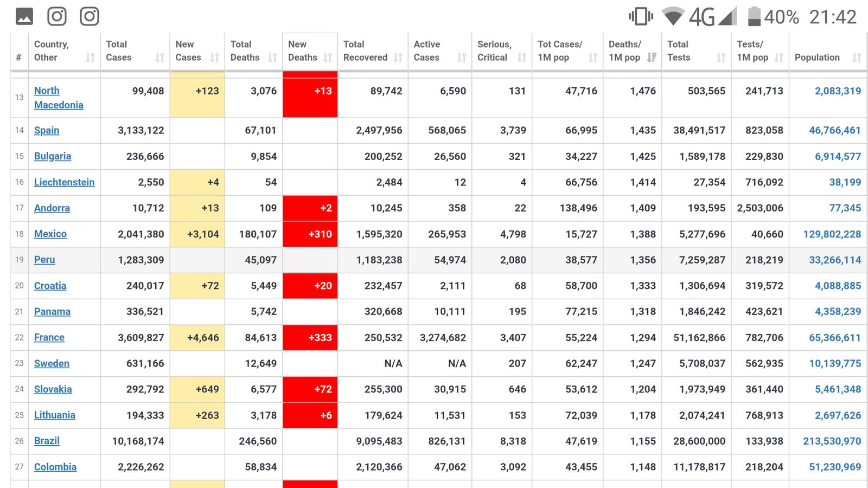This screenshot has width=868, height=488.
Task: Tap the gallery image icon in status bar
Action: [24, 17]
